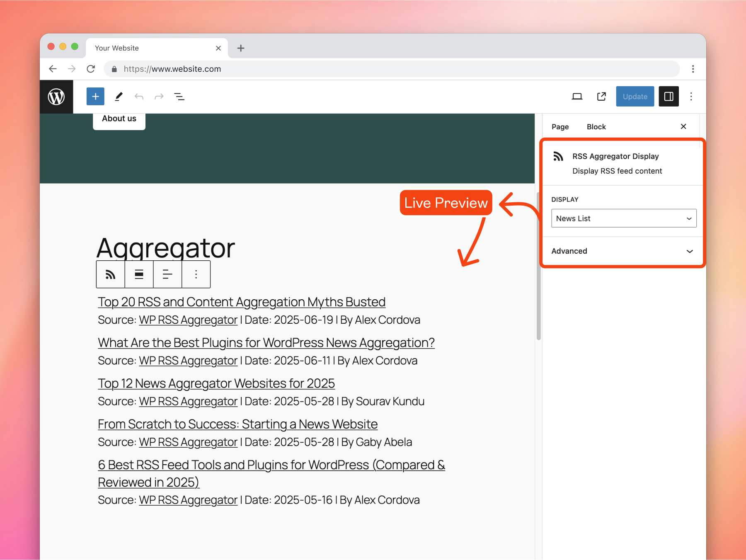Switch to the Block tab
Screen dimensions: 746x560
pyautogui.click(x=596, y=127)
